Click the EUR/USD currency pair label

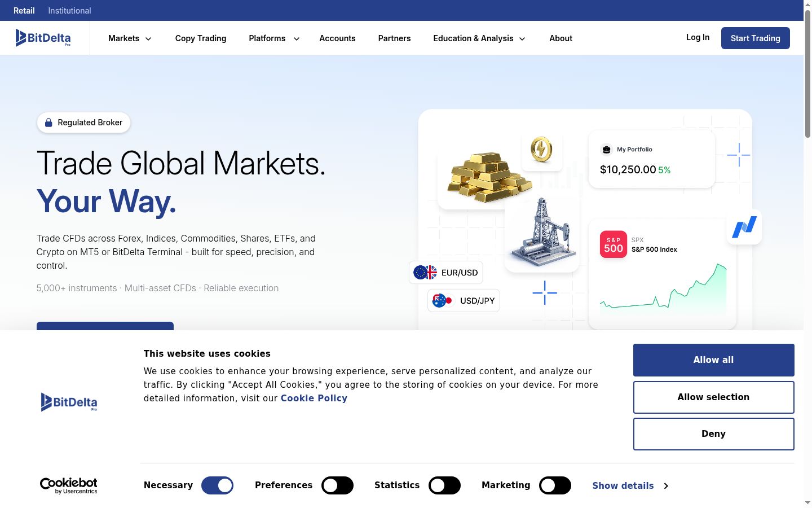[x=460, y=273]
